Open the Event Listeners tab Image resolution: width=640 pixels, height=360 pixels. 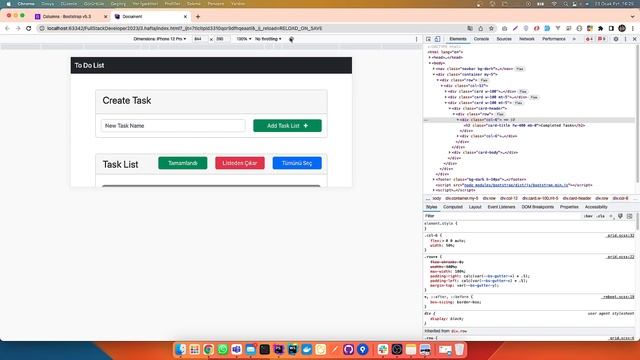coord(501,207)
